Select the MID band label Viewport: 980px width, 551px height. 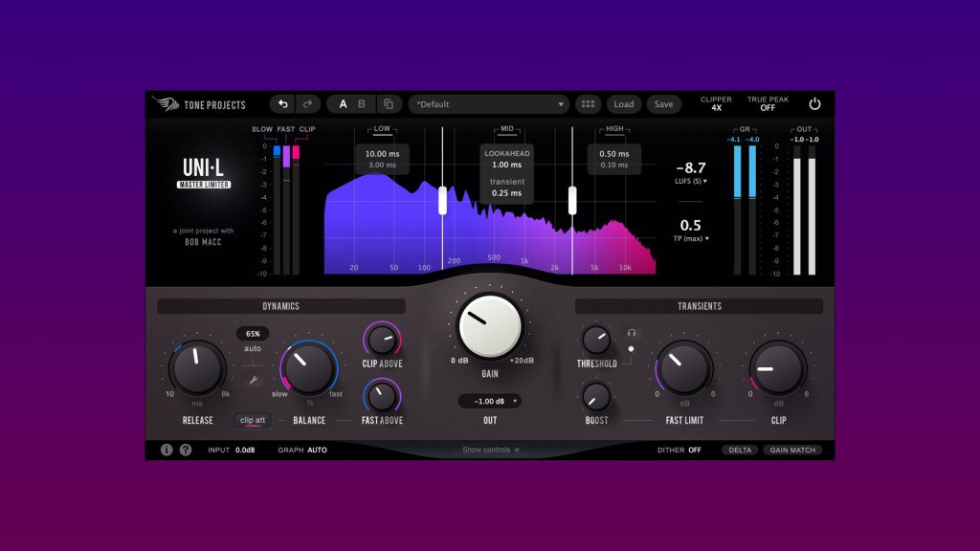tap(507, 129)
